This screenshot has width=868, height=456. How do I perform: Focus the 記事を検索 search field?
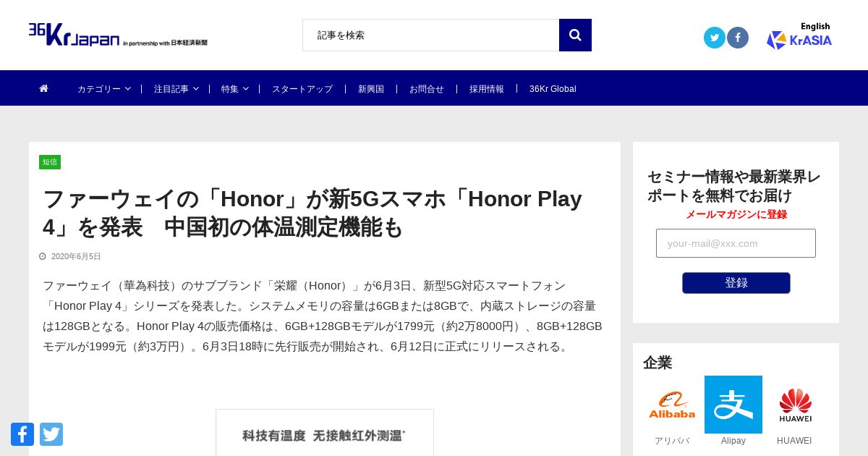click(x=431, y=35)
